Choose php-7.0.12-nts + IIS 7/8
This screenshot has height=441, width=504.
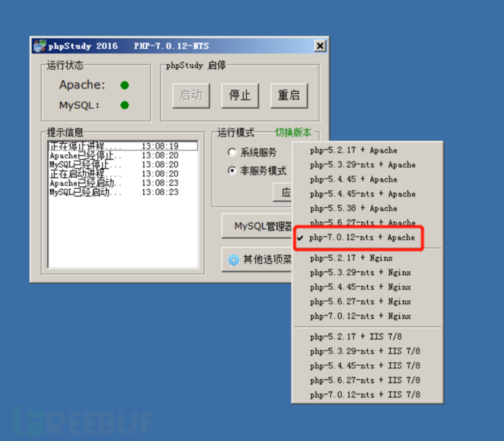(x=367, y=395)
